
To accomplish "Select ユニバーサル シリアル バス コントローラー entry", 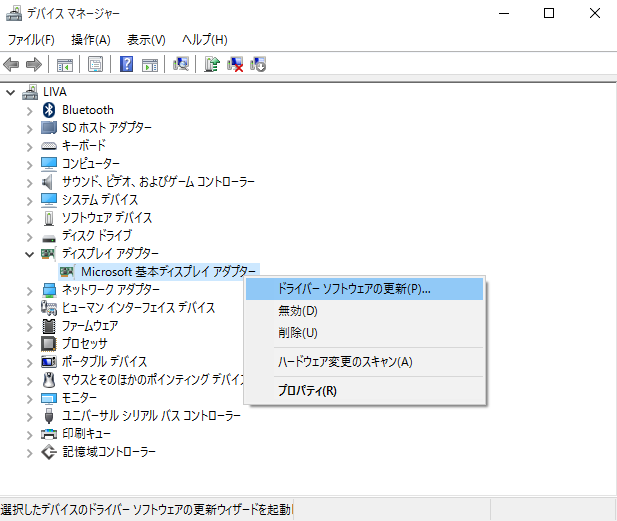I will pyautogui.click(x=151, y=416).
